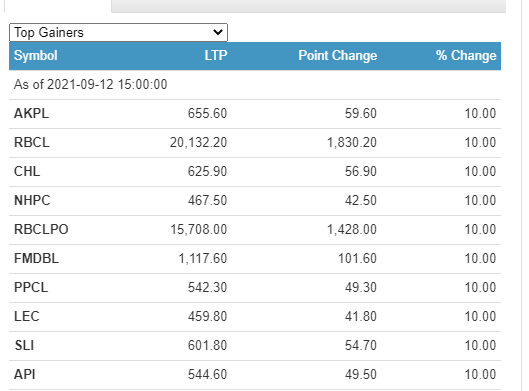This screenshot has height=391, width=529.
Task: Click the Symbol column header
Action: [35, 55]
